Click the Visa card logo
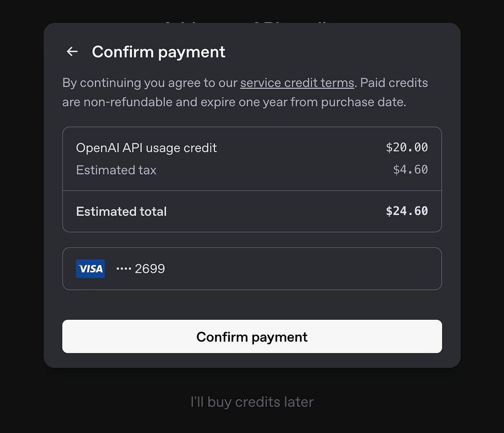Image resolution: width=504 pixels, height=433 pixels. tap(90, 269)
